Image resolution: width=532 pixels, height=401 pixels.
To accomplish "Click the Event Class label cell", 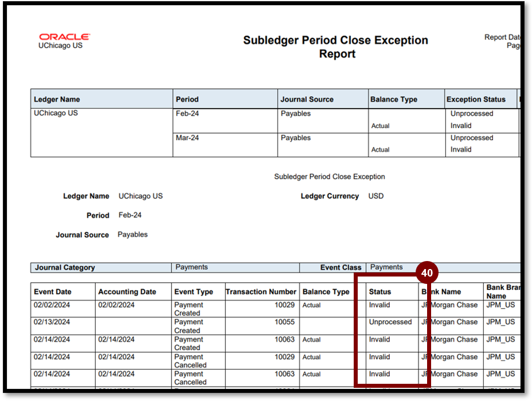I will tap(341, 267).
